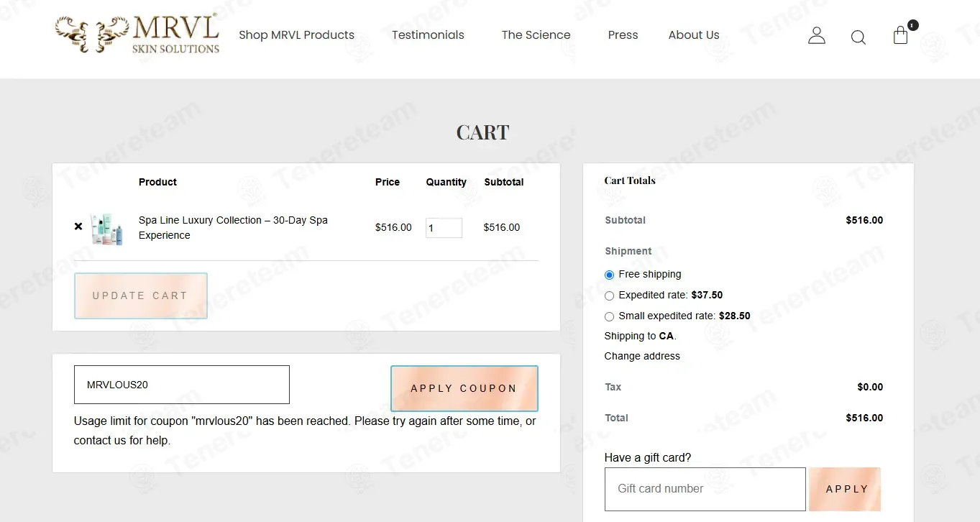Click the Tax value $0.00
Image resolution: width=980 pixels, height=522 pixels.
click(870, 387)
